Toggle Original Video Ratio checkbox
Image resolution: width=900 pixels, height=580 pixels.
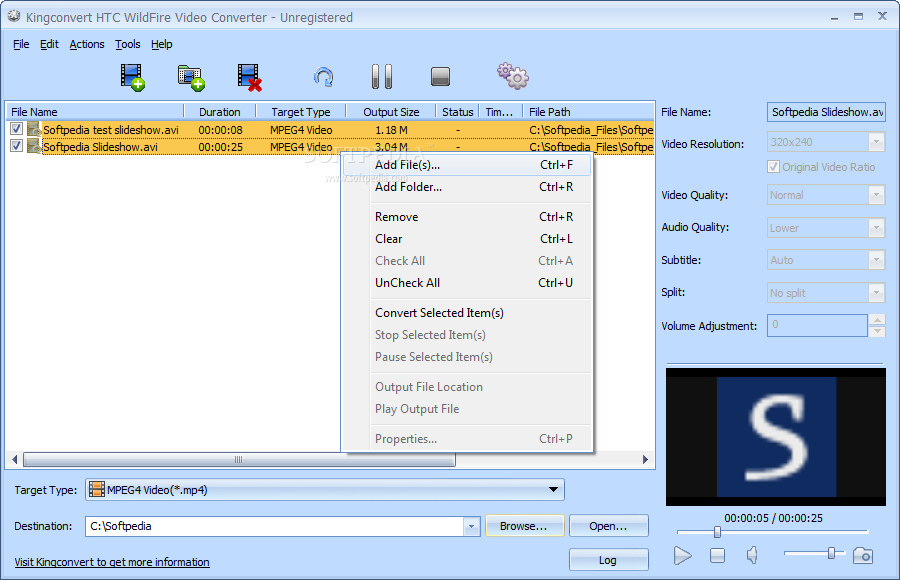[x=773, y=167]
